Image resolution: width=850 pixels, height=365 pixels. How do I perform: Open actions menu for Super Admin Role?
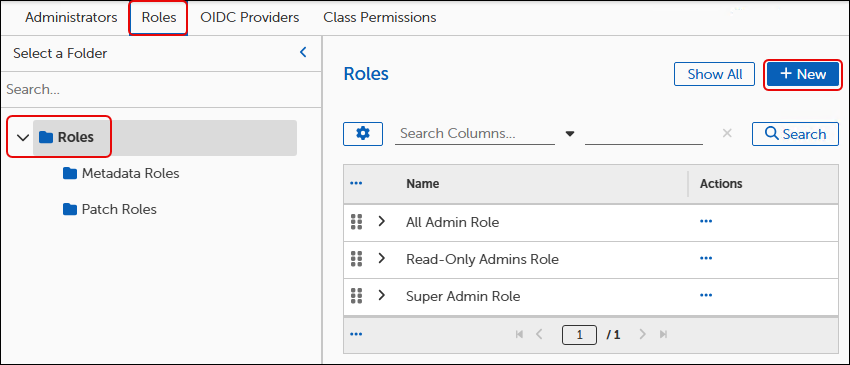coord(706,296)
